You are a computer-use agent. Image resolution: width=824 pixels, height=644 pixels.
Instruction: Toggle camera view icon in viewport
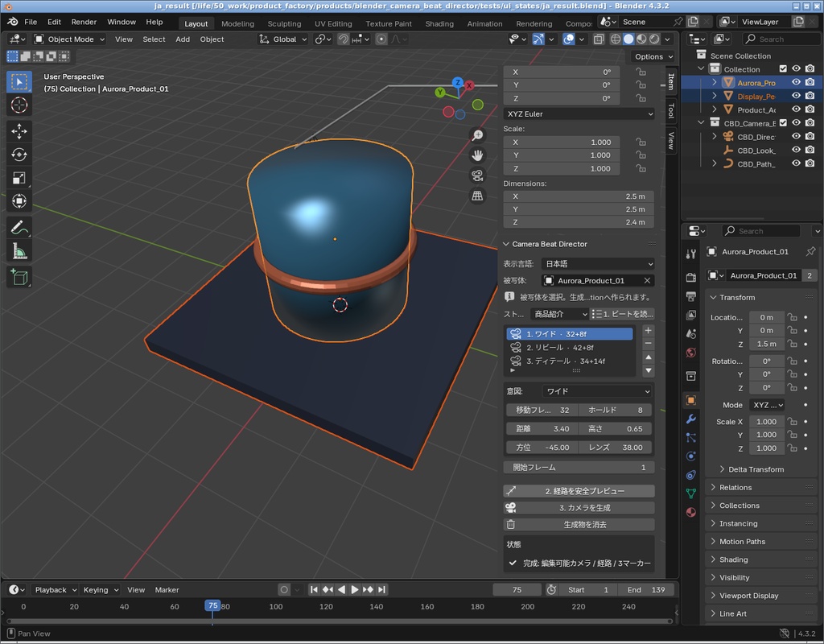click(x=477, y=175)
